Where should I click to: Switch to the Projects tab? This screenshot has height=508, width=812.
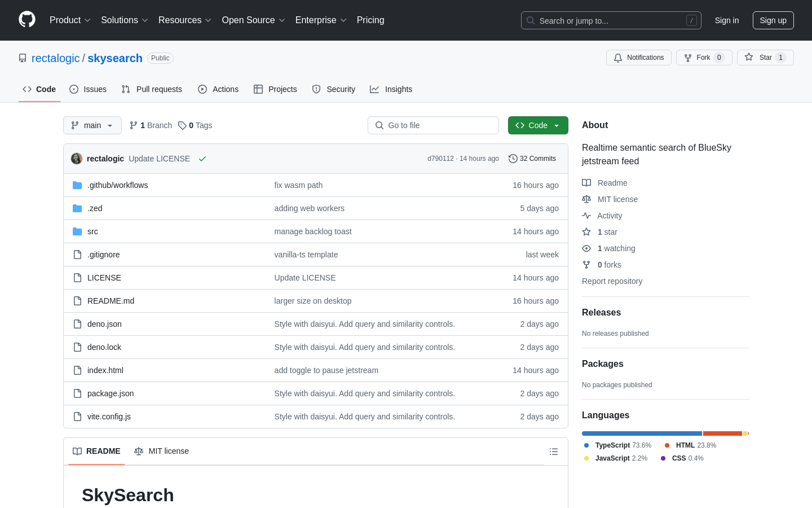(x=275, y=89)
